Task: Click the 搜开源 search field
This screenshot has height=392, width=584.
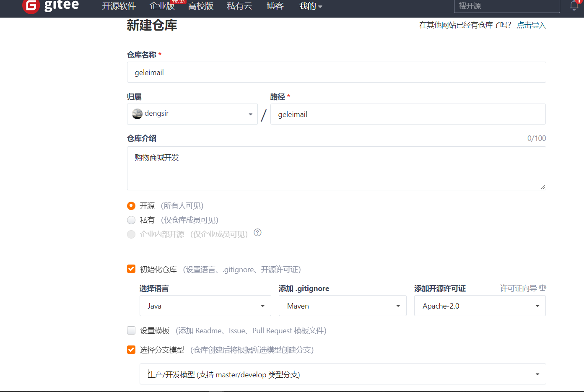Action: click(506, 6)
